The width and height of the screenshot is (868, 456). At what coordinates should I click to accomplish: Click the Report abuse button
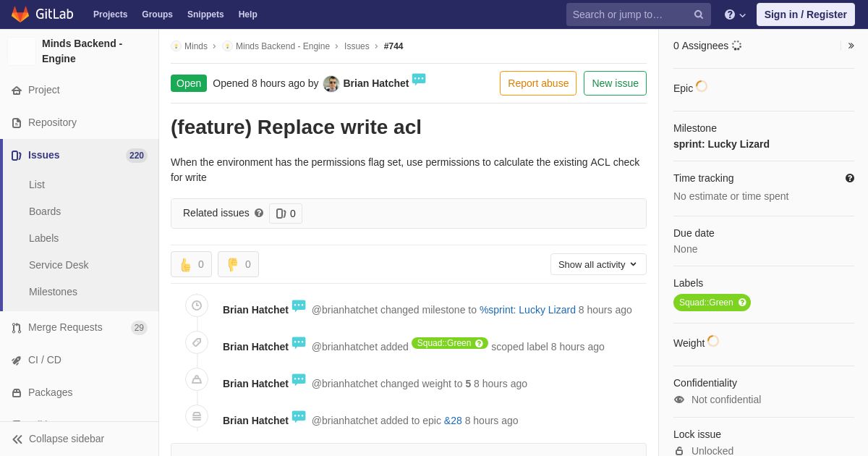(538, 83)
